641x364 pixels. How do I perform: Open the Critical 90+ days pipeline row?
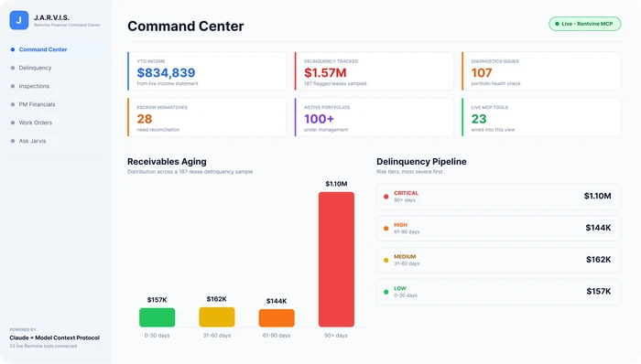pyautogui.click(x=498, y=197)
